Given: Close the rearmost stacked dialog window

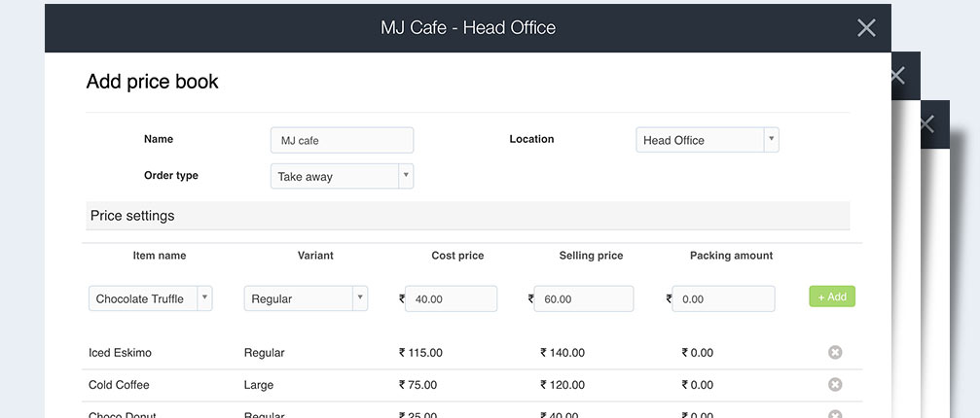Looking at the screenshot, I should pos(926,124).
